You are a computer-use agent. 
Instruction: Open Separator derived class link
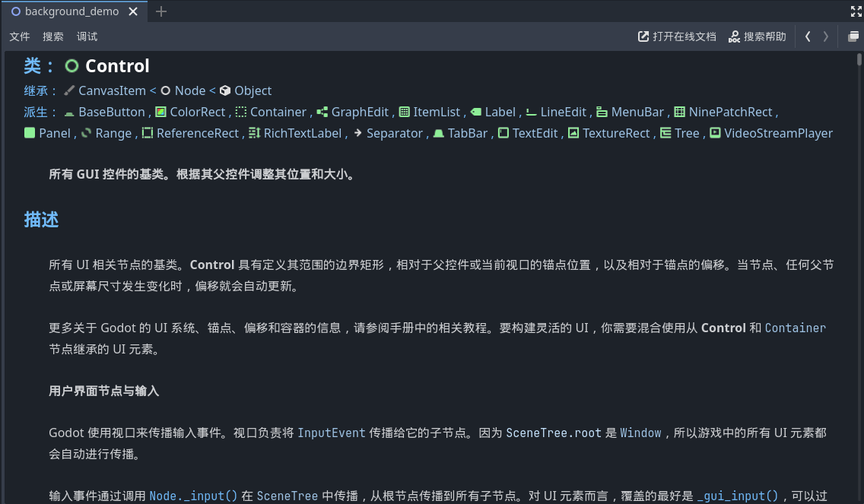(395, 133)
